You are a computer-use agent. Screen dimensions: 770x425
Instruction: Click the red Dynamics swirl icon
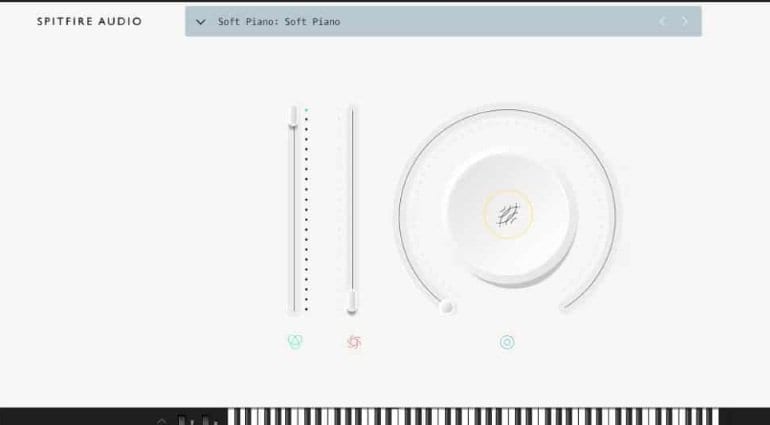354,342
